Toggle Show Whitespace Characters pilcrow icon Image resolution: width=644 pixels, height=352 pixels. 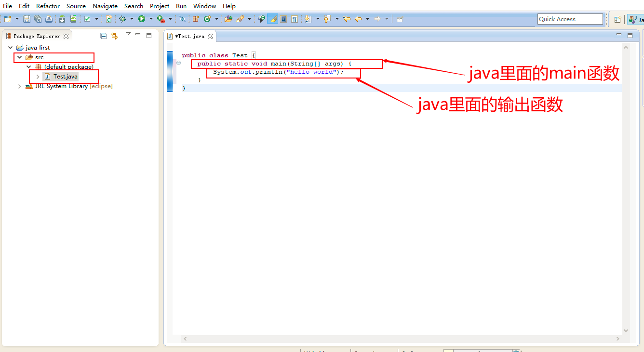coord(295,19)
